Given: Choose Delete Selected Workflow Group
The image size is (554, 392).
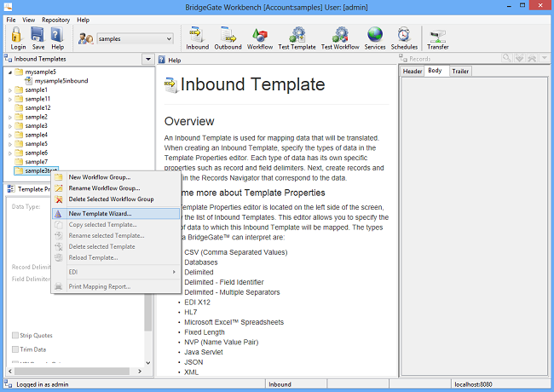Looking at the screenshot, I should [116, 199].
